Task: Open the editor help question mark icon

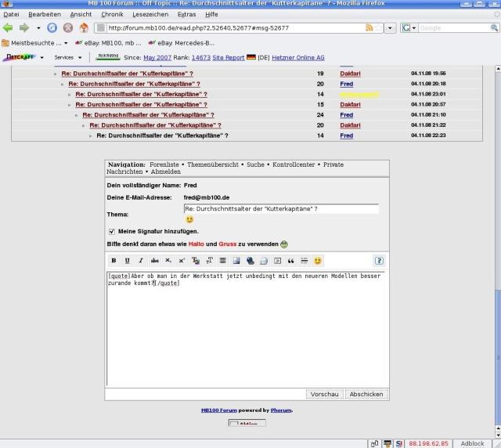Action: (379, 261)
